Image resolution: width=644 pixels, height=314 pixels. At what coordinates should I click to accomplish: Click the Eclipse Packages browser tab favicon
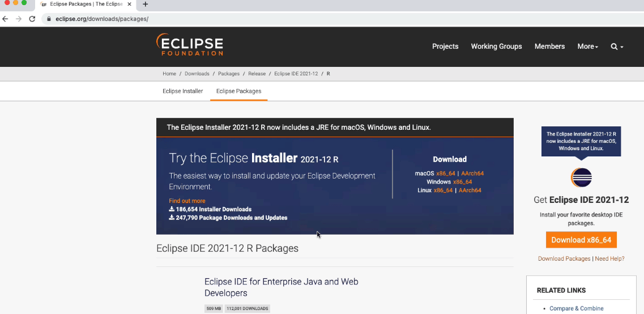click(x=44, y=5)
